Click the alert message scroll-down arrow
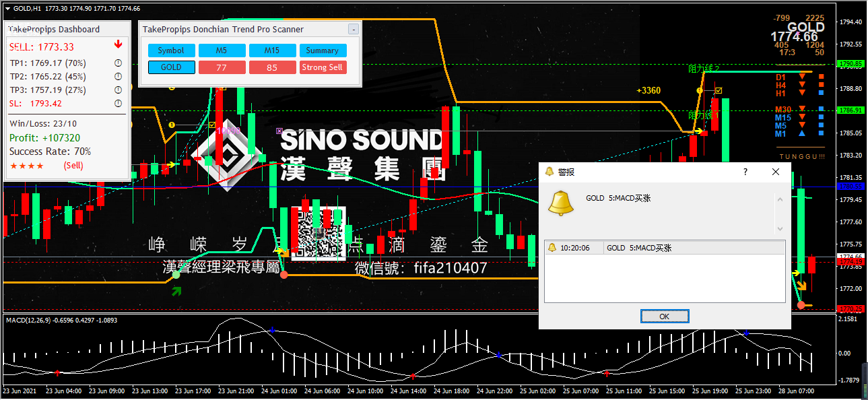 780,229
